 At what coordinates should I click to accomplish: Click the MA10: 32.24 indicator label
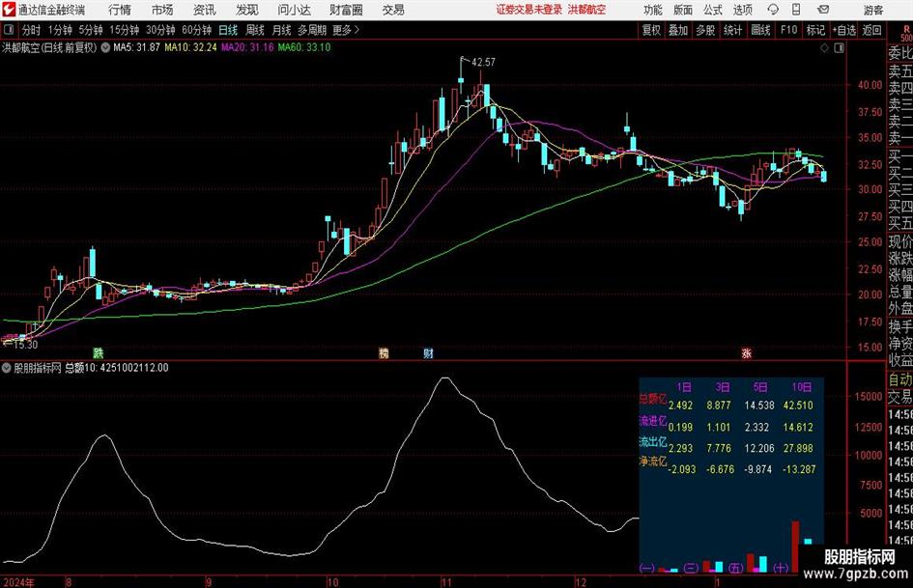190,47
